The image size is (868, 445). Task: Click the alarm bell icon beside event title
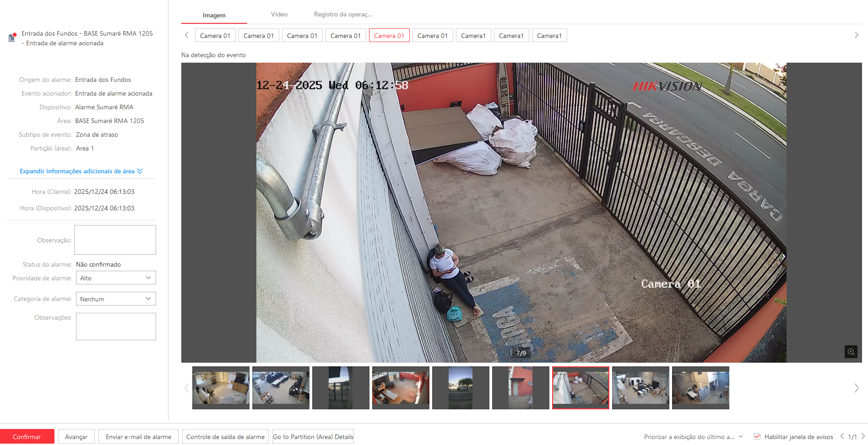(x=12, y=37)
